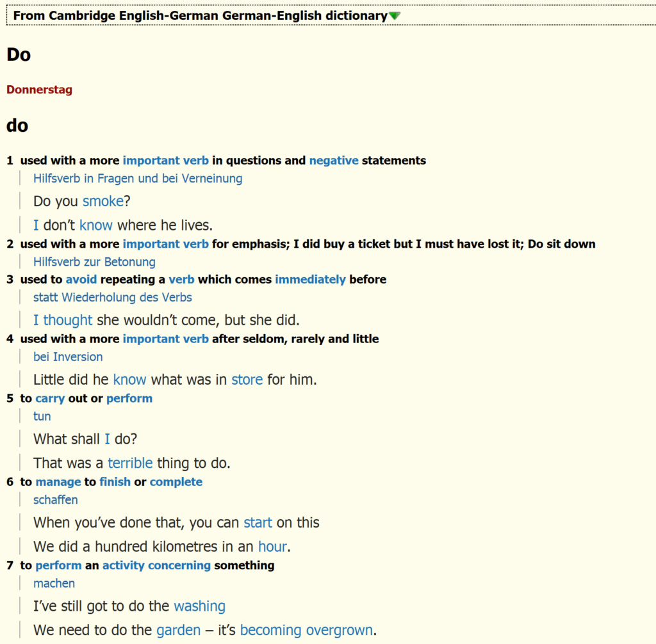This screenshot has height=644, width=656.
Task: Click the 'know' link under sense 1
Action: click(x=95, y=225)
